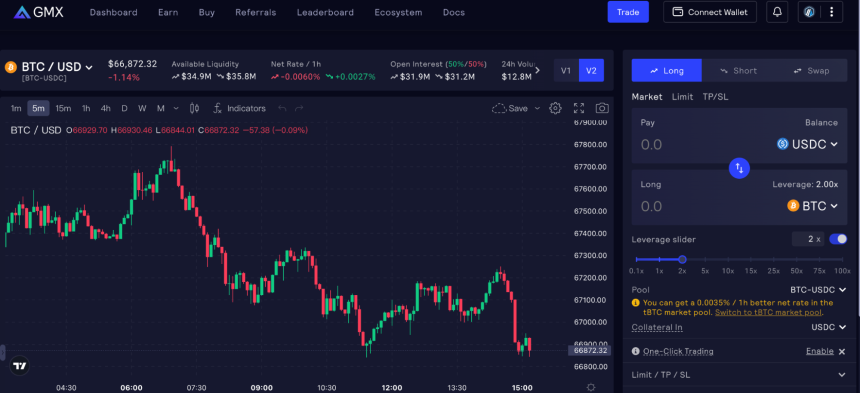Enter fullscreen chart mode

(x=579, y=108)
